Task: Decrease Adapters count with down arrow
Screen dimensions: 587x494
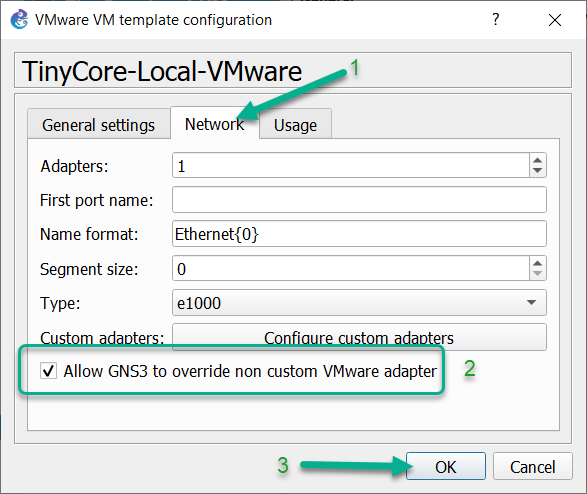Action: click(538, 171)
